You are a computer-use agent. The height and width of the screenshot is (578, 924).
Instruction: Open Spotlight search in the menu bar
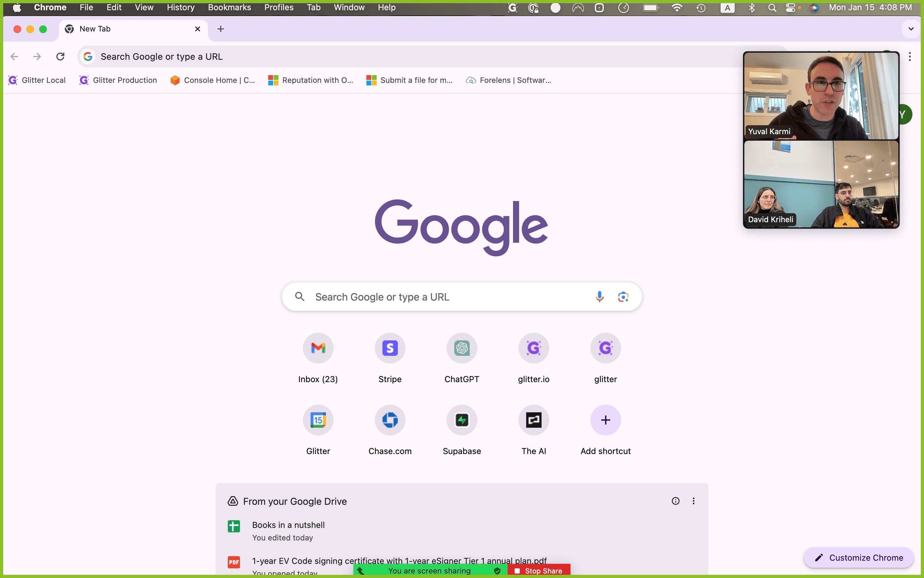point(772,8)
